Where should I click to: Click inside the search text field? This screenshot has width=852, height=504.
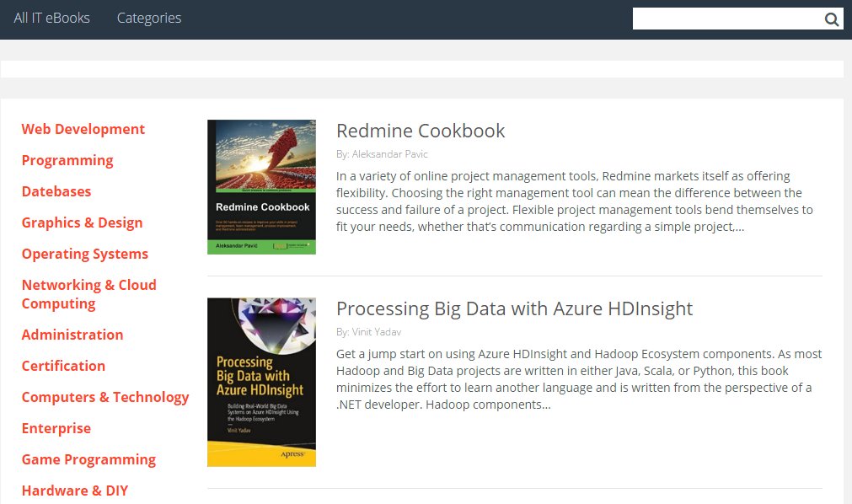point(725,19)
